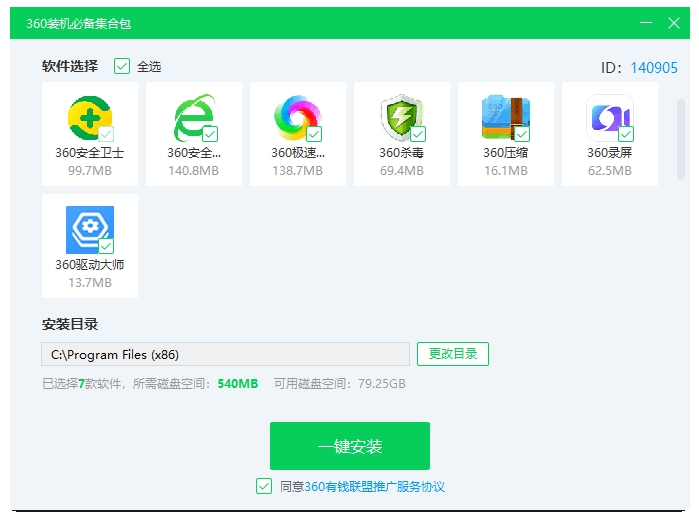
Task: Click the 360压缩 name label
Action: 506,153
